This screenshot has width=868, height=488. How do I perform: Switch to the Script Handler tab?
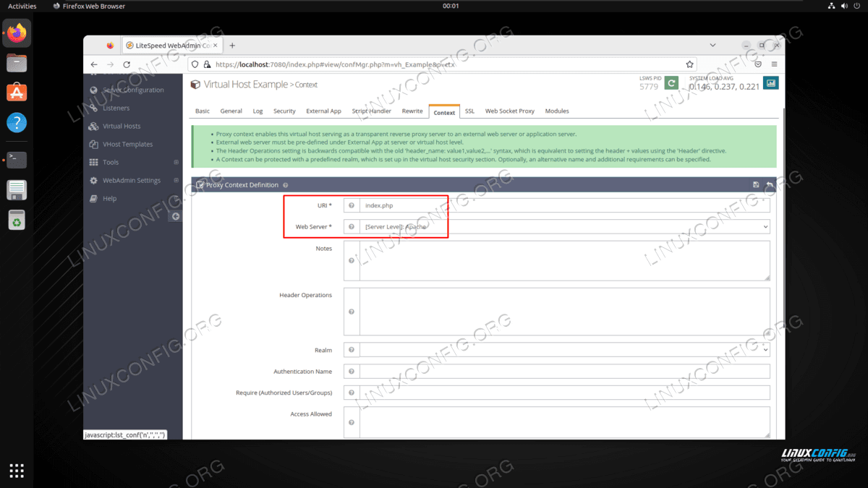[372, 111]
